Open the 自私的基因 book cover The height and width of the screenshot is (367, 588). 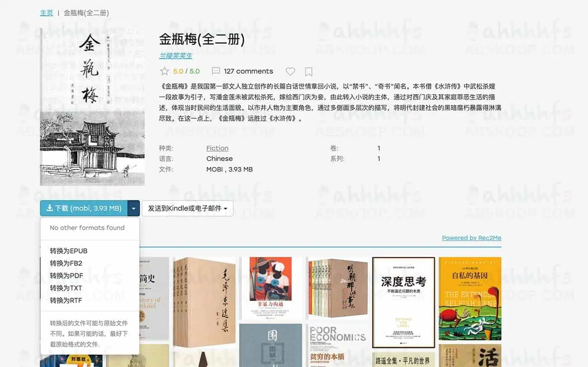tap(470, 298)
